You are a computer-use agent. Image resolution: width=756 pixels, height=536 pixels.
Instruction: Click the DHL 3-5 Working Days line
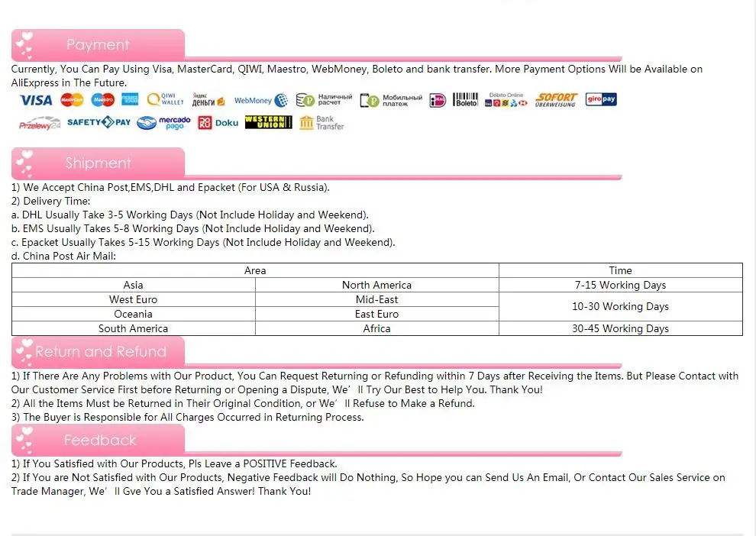tap(190, 215)
